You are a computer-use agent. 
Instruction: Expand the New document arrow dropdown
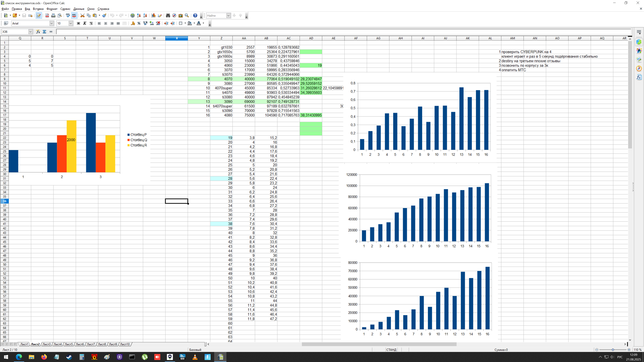10,15
